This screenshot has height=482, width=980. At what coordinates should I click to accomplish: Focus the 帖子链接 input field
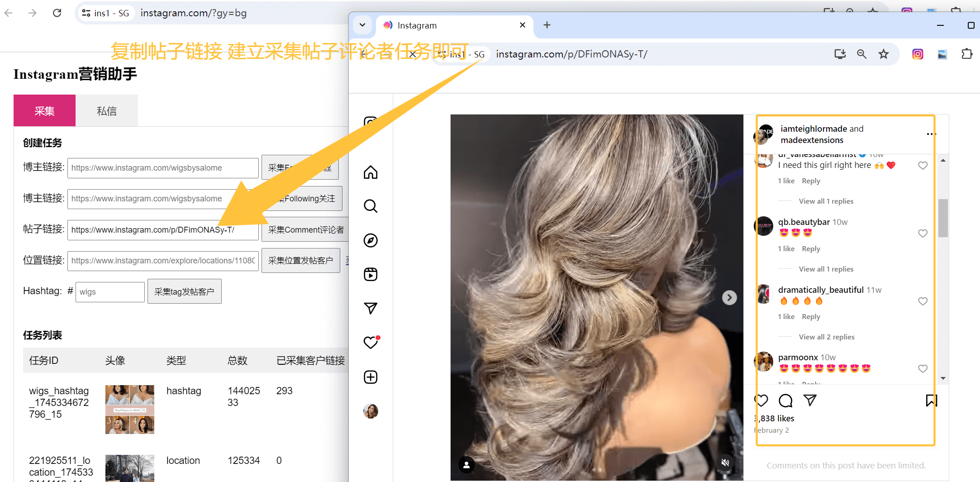tap(163, 230)
